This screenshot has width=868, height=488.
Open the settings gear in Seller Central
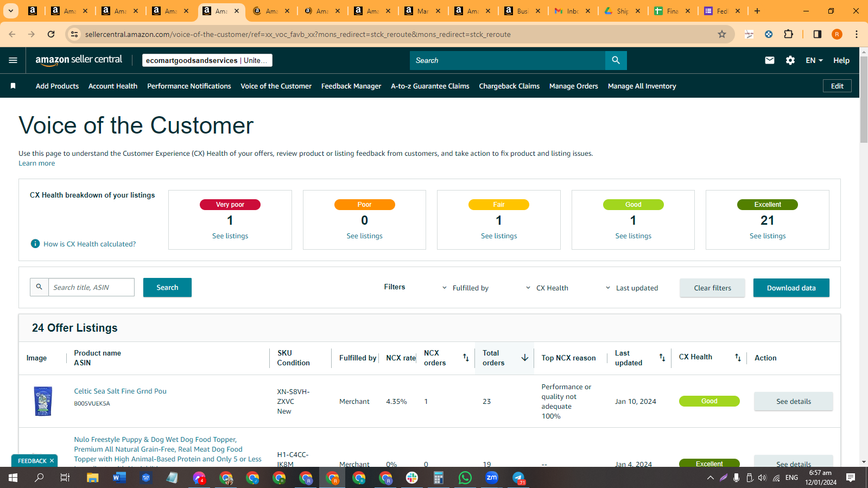[790, 60]
